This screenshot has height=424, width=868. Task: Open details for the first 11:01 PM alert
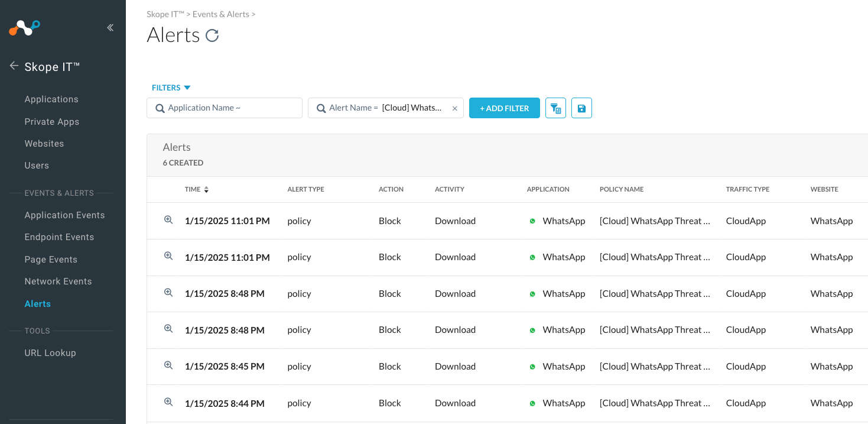coord(168,220)
